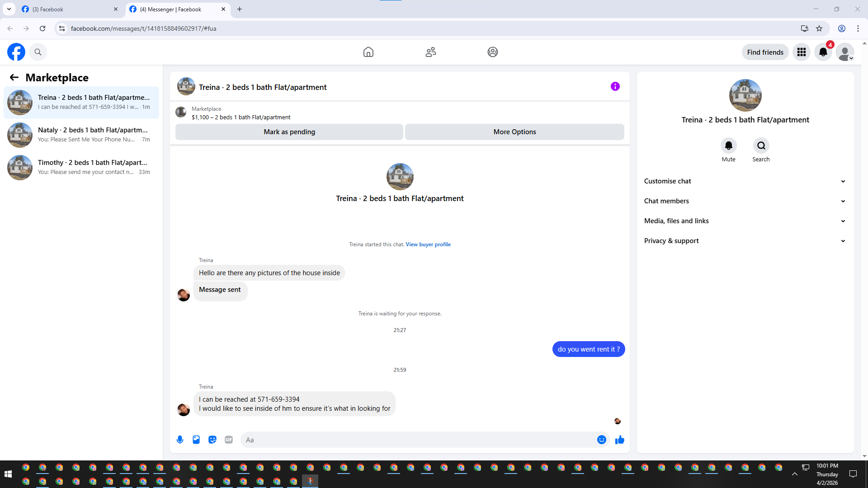Open the Nataly conversation in the list
Viewport: 868px width, 488px height.
(81, 135)
